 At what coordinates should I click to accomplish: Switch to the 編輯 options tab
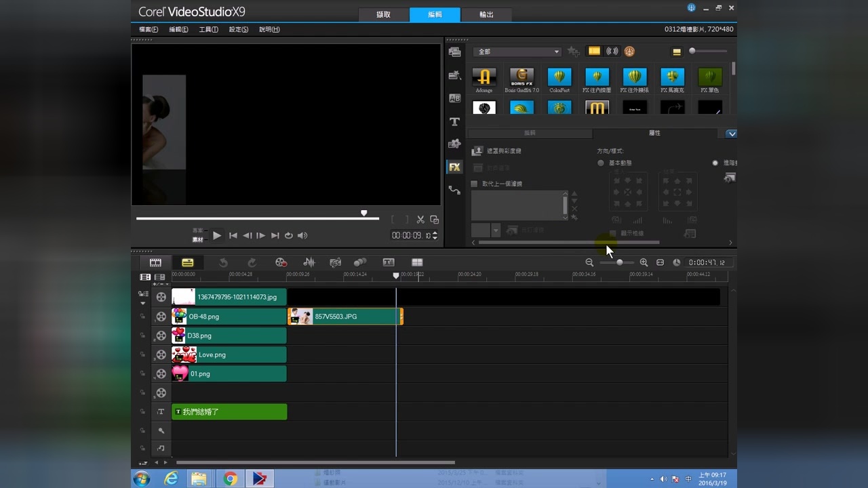pyautogui.click(x=530, y=134)
